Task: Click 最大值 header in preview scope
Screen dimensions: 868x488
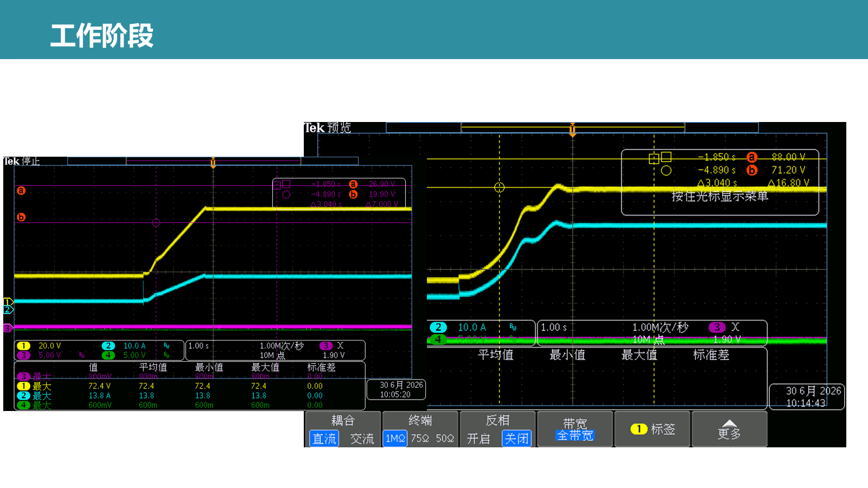Action: pyautogui.click(x=639, y=355)
